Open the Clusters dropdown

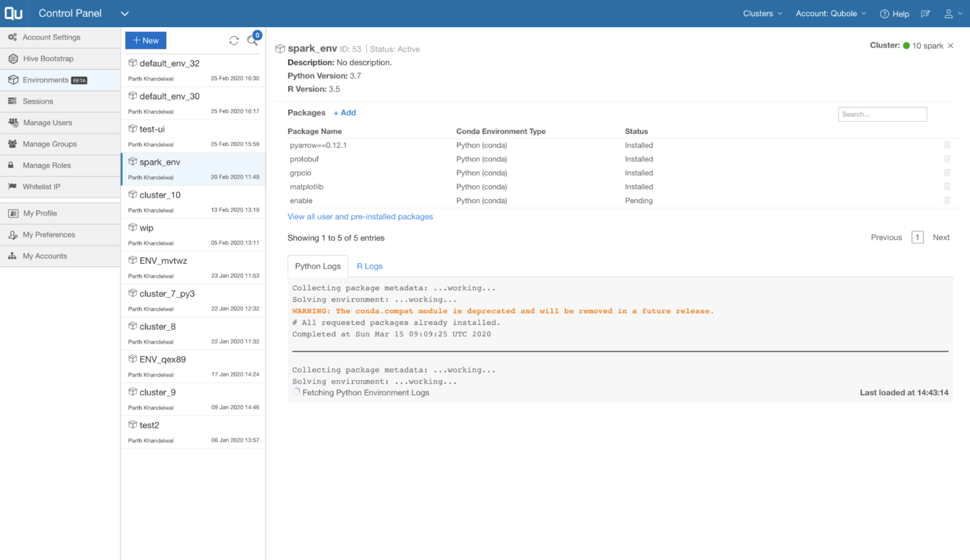pos(762,13)
